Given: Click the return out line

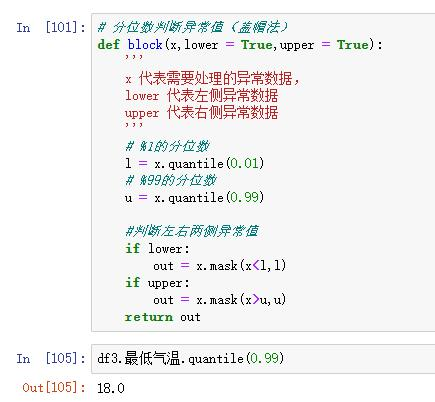Looking at the screenshot, I should [163, 317].
